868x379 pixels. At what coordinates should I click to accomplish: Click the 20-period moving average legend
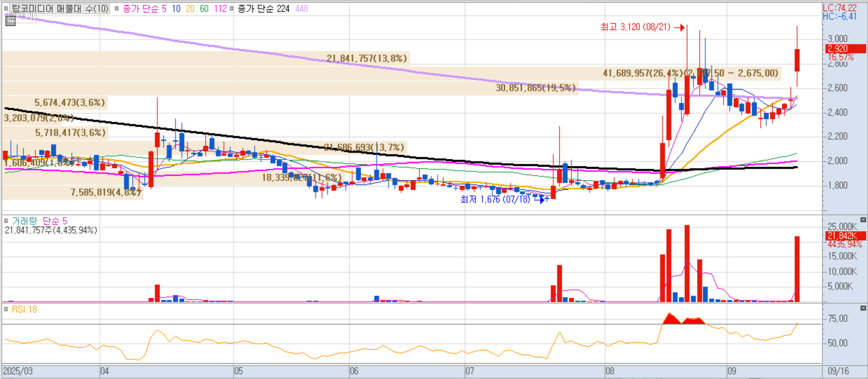click(x=190, y=8)
